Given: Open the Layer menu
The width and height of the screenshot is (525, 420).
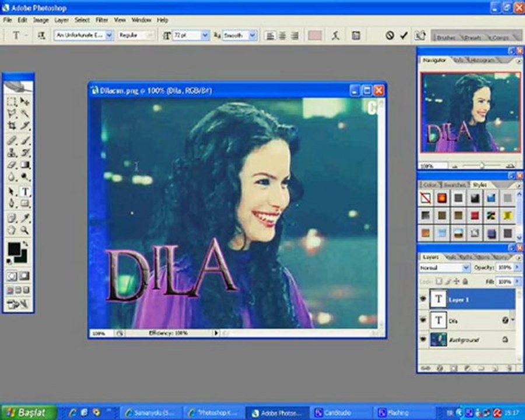Looking at the screenshot, I should [x=62, y=20].
